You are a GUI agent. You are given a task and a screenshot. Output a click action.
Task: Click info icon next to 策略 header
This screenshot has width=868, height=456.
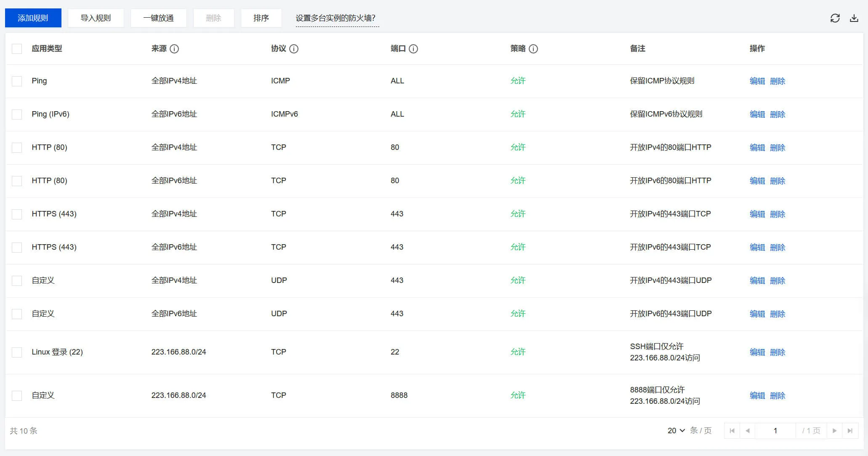533,49
